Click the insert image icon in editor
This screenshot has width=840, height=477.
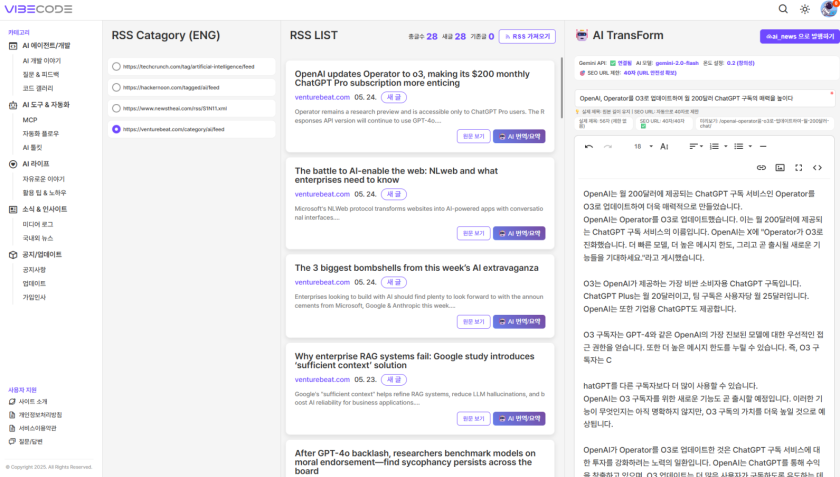[x=780, y=168]
